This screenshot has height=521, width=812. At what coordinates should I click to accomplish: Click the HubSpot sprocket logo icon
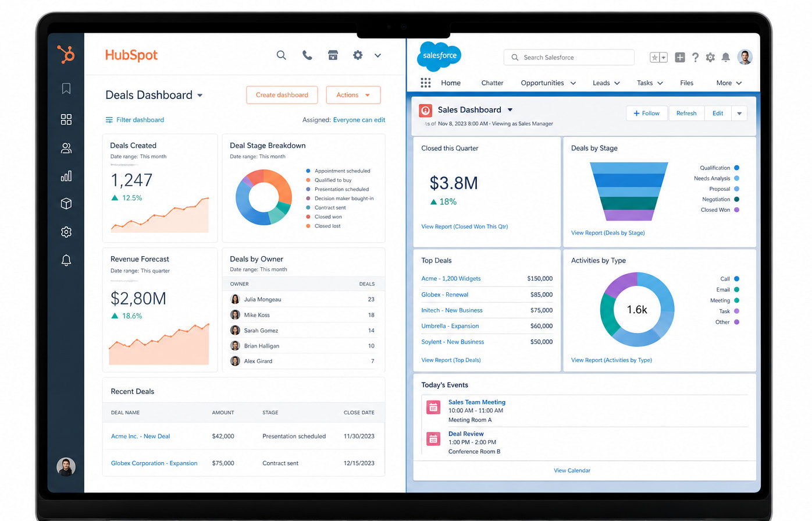click(66, 54)
